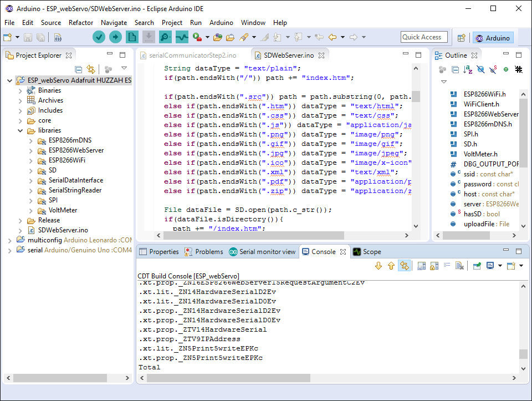Open the Problems tab
This screenshot has width=532, height=401.
[x=204, y=252]
